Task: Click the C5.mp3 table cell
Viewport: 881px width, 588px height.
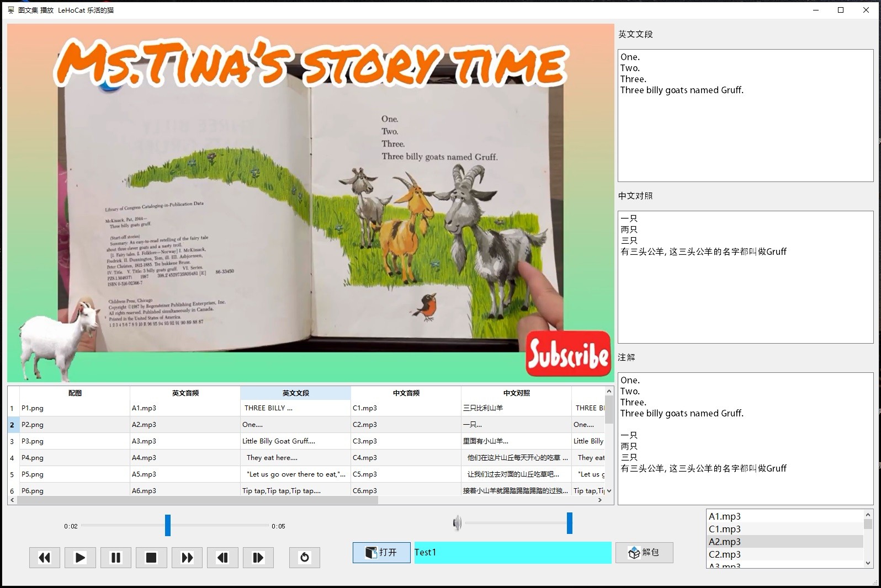Action: tap(406, 474)
